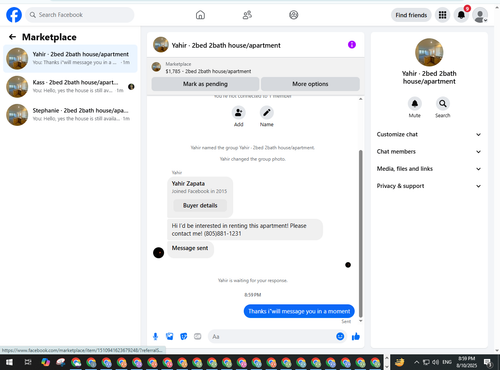This screenshot has height=370, width=500.
Task: Open the Kass conversation in the list
Action: point(70,87)
